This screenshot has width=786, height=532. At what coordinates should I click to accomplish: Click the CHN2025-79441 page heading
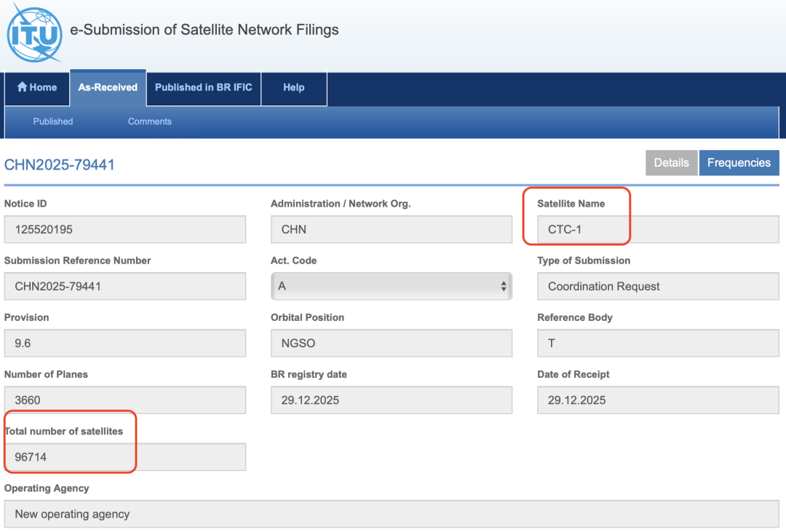(60, 164)
